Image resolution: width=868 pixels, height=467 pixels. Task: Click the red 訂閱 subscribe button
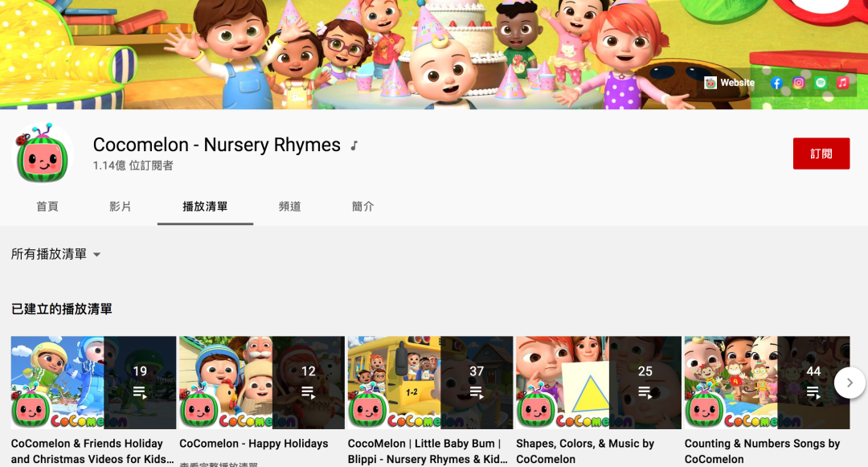pos(821,153)
